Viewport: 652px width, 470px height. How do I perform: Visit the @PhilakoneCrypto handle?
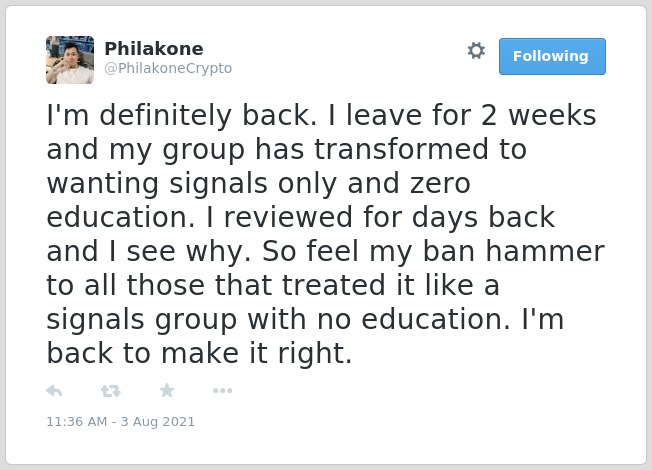point(168,68)
